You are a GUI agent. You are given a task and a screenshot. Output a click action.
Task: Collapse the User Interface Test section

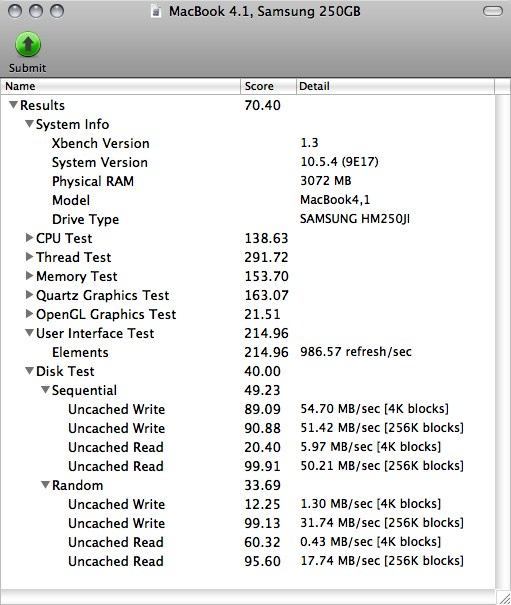29,333
